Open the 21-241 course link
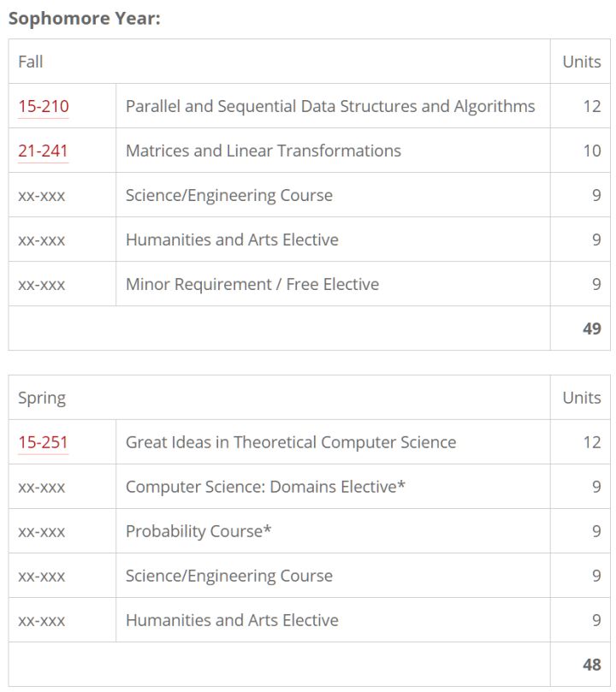Screen dimensions: 616x692 coord(44,151)
